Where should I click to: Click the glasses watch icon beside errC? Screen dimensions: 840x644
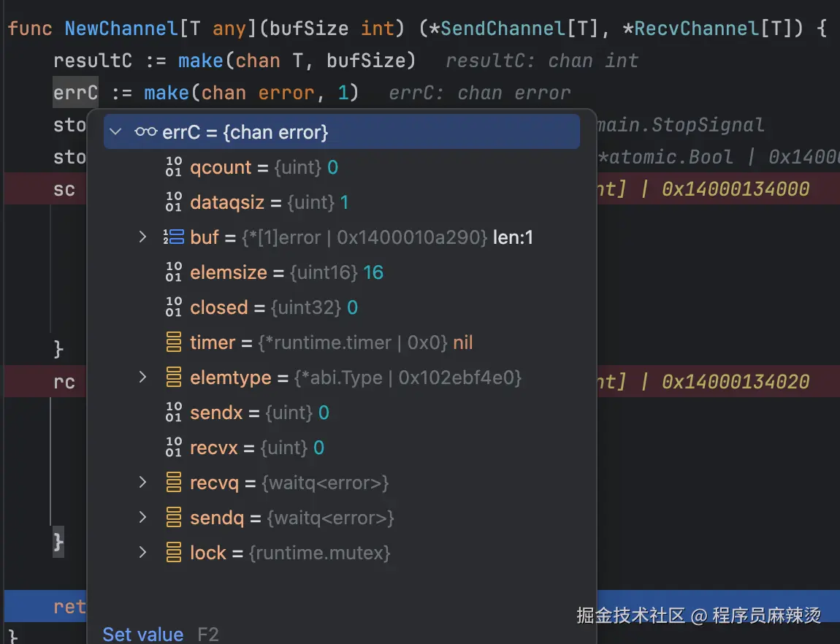click(x=146, y=132)
